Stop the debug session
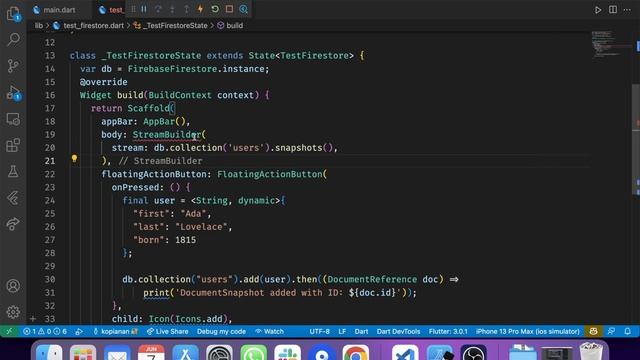Viewport: 640px width, 360px height. click(x=229, y=9)
